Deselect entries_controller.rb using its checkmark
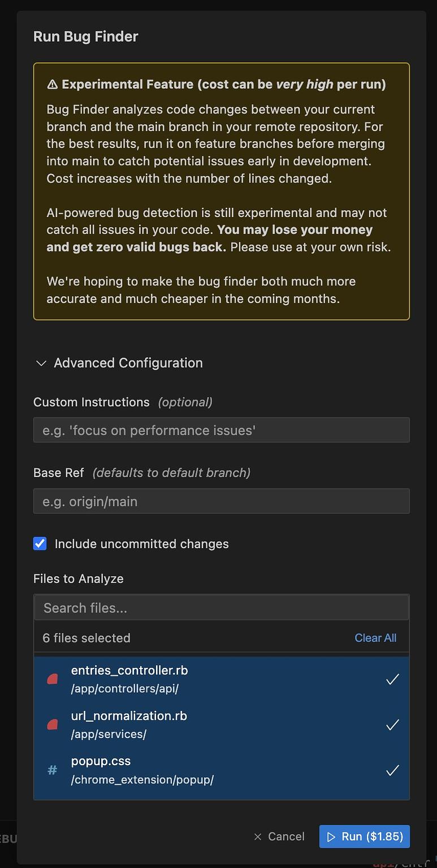Image resolution: width=437 pixels, height=868 pixels. coord(392,679)
